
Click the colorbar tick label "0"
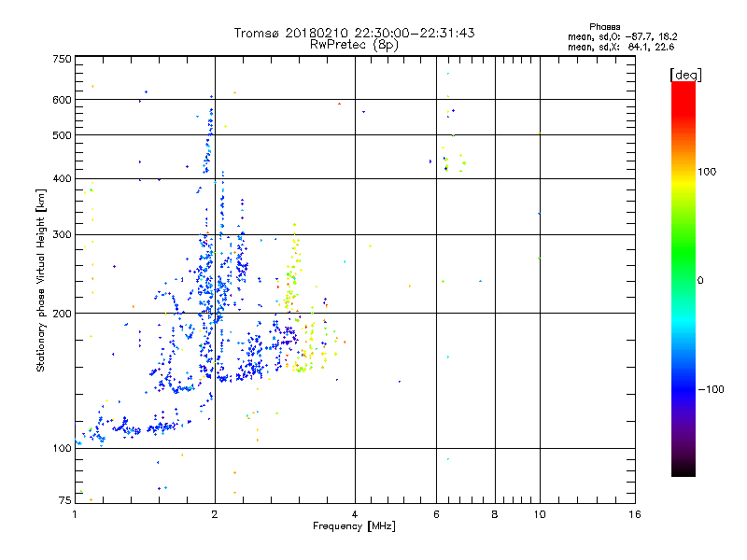click(x=699, y=281)
